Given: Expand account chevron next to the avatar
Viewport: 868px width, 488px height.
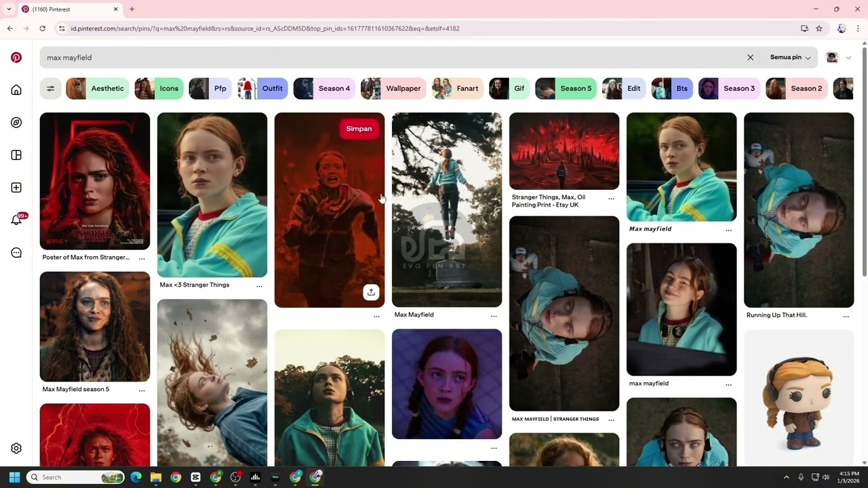Looking at the screenshot, I should point(848,58).
